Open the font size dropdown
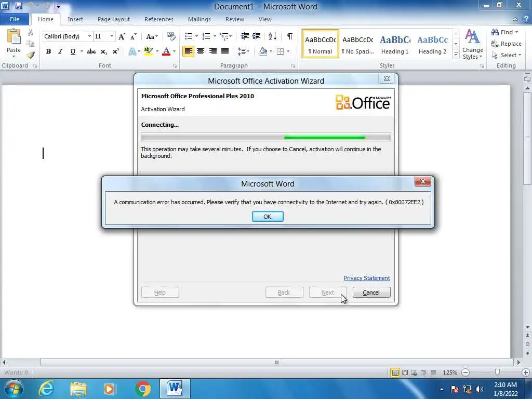532x399 pixels. (112, 36)
